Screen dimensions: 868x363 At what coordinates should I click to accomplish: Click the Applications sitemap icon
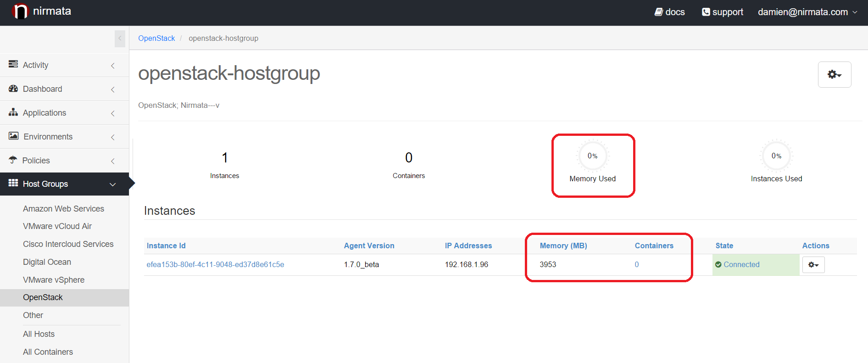(13, 112)
